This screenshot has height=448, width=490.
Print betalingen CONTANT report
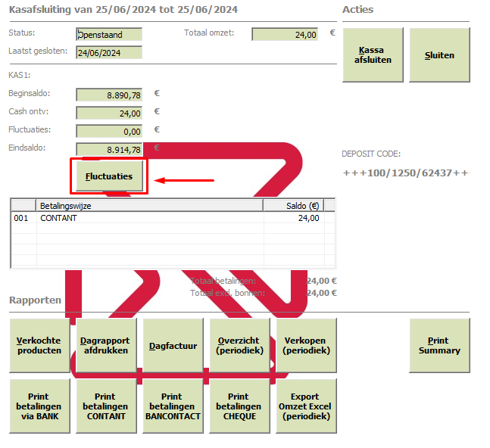point(106,406)
